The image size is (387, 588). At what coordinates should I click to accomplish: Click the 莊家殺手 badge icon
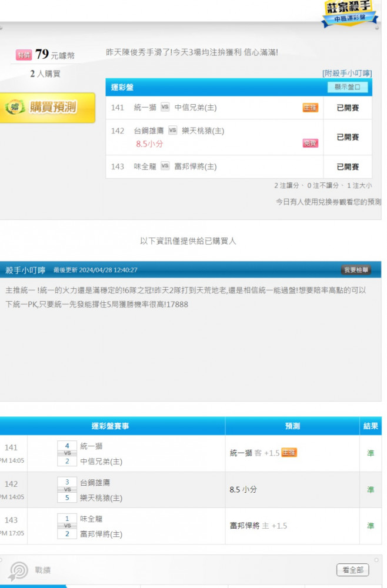(x=349, y=13)
